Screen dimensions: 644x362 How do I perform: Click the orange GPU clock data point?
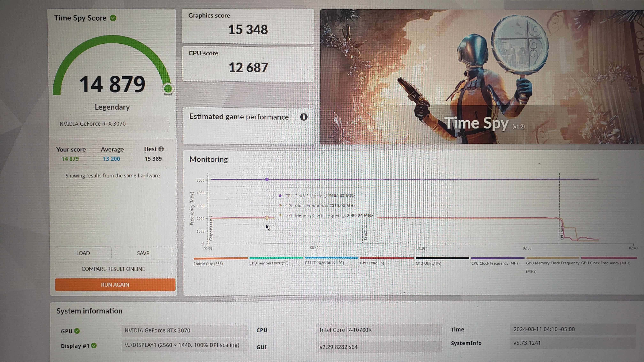(x=267, y=218)
